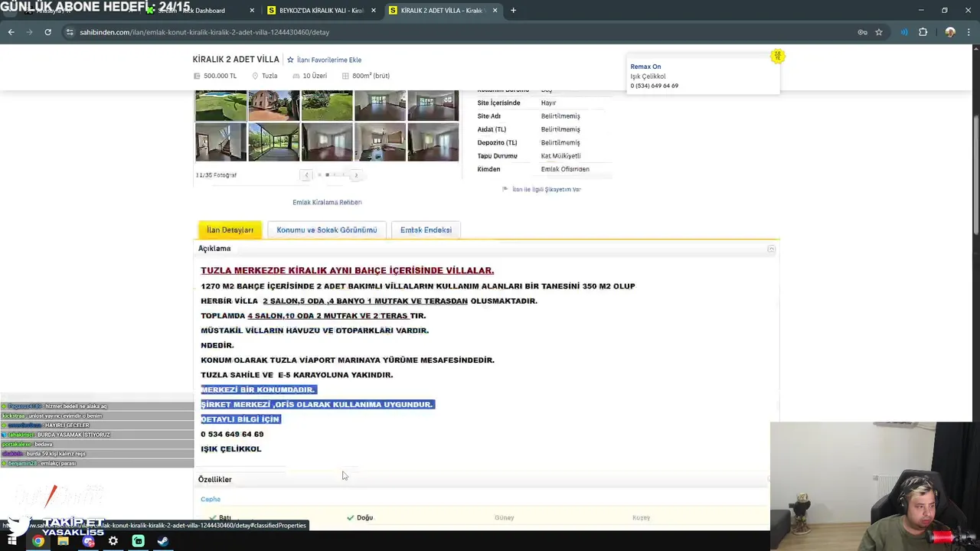The height and width of the screenshot is (551, 980).
Task: Click the phone number 0 534 649 64 69 in description
Action: pos(232,434)
